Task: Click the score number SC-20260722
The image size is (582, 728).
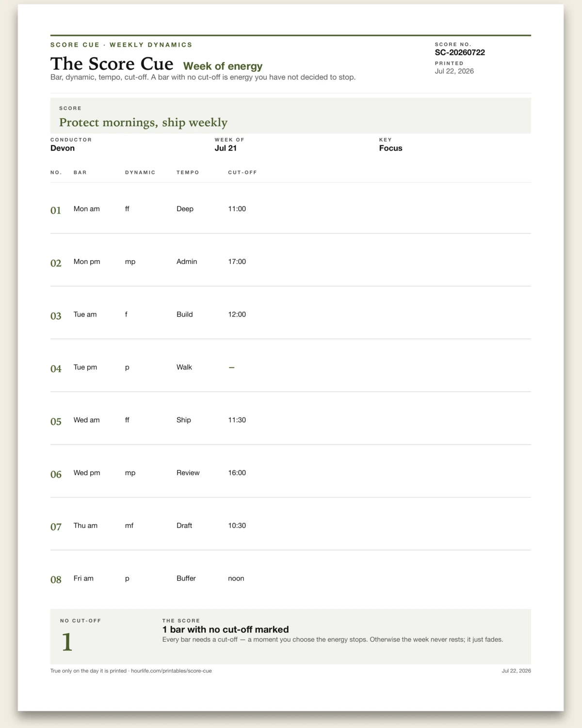Action: (460, 52)
